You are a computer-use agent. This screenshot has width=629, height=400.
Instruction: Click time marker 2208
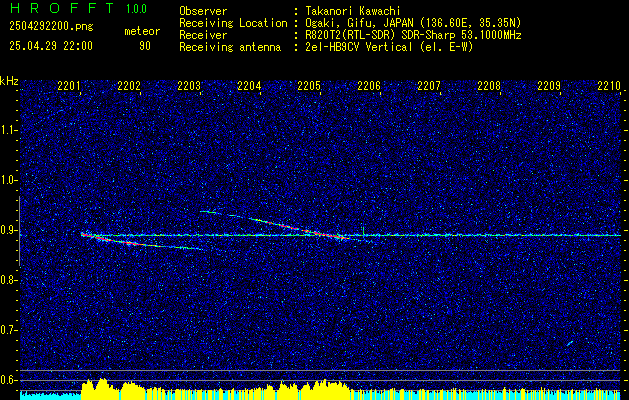click(x=489, y=85)
